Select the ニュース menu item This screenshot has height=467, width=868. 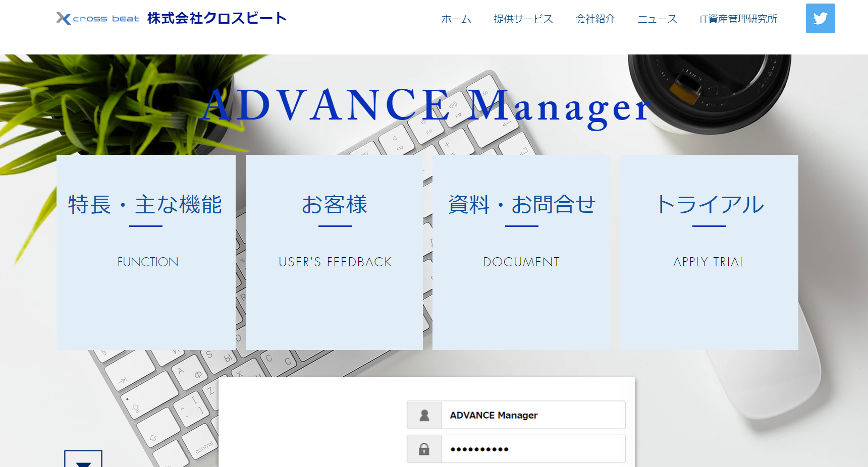(x=657, y=19)
